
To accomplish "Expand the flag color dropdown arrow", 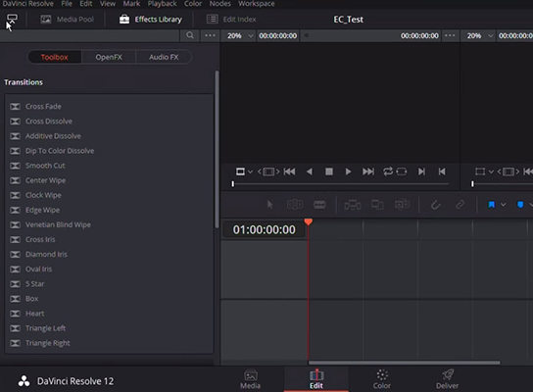I will point(504,205).
